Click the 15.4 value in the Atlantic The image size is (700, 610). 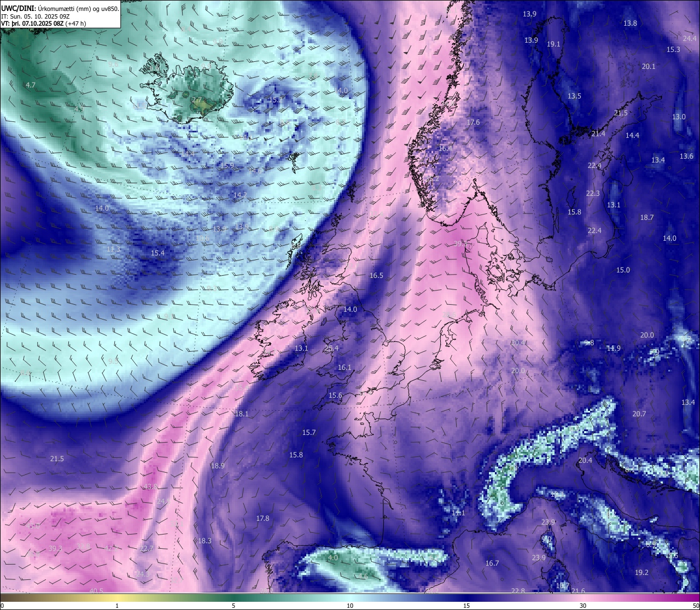click(x=157, y=253)
